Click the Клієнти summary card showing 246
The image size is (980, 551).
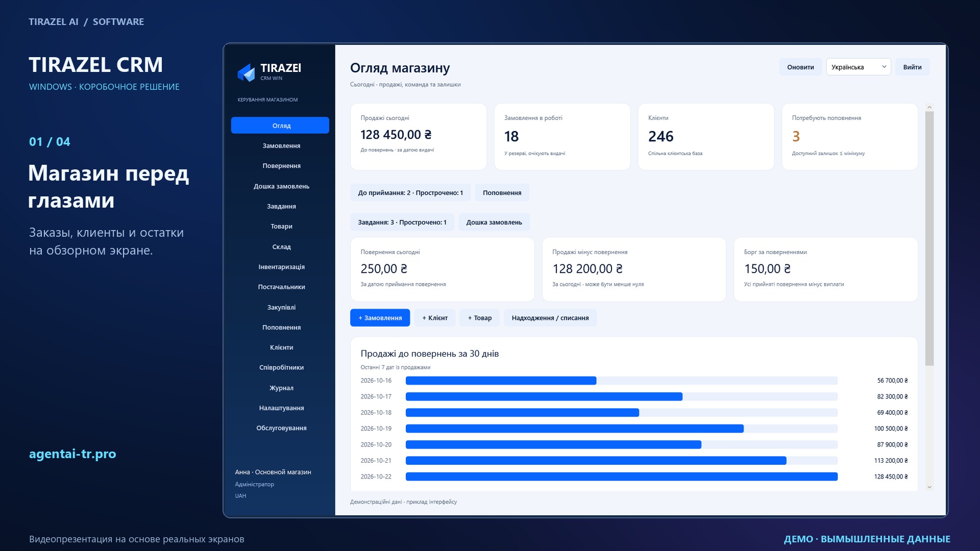[705, 136]
